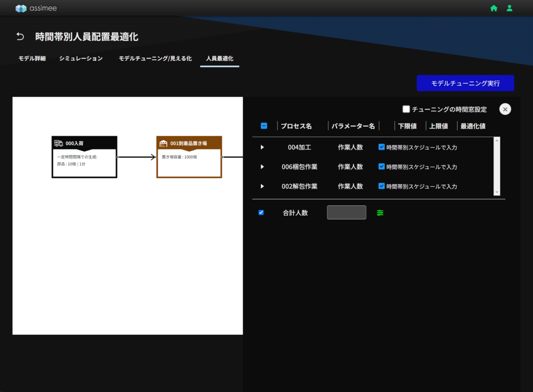Select 人員最適化 tab
This screenshot has height=392, width=533.
[x=220, y=58]
